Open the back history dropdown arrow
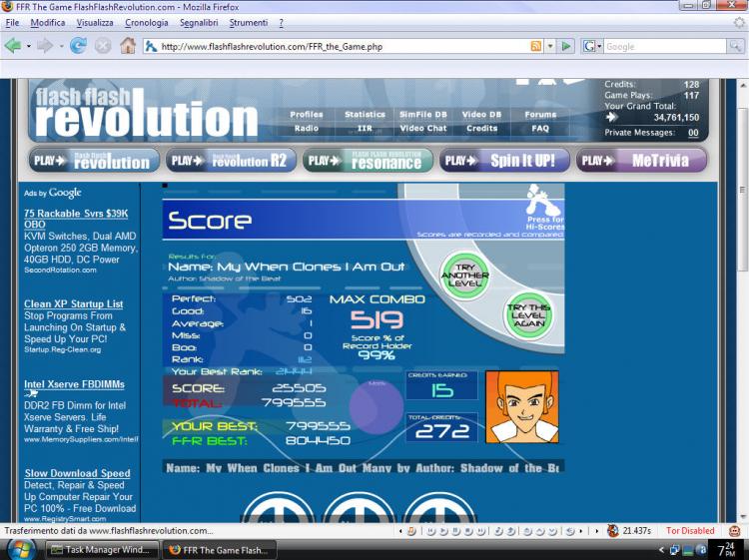 point(28,46)
